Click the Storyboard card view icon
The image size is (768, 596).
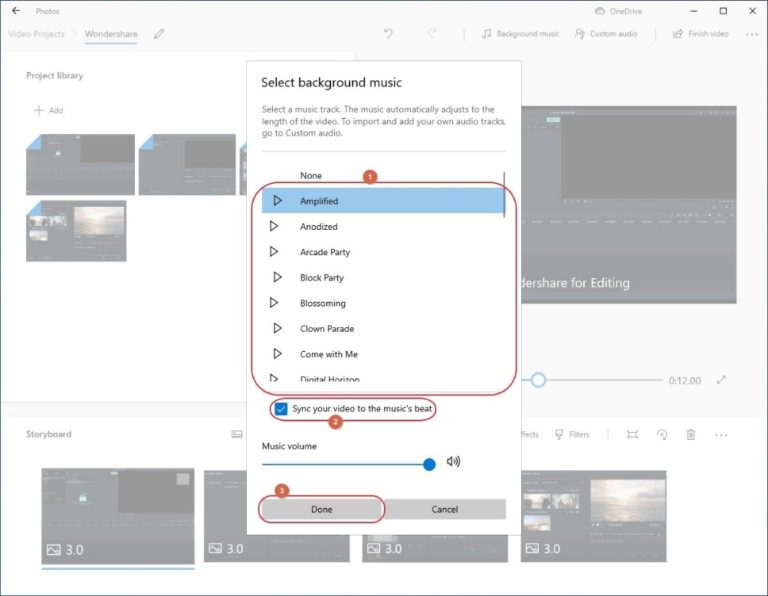[237, 434]
